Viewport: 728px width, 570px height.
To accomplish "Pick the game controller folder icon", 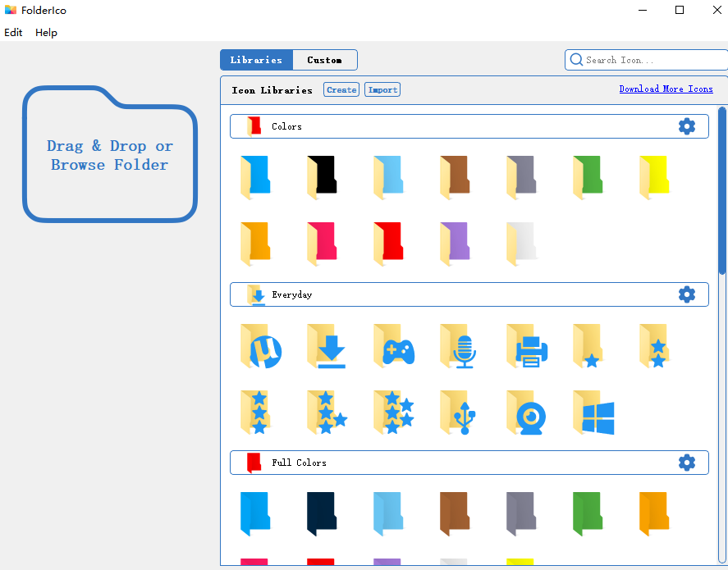I will [x=394, y=346].
